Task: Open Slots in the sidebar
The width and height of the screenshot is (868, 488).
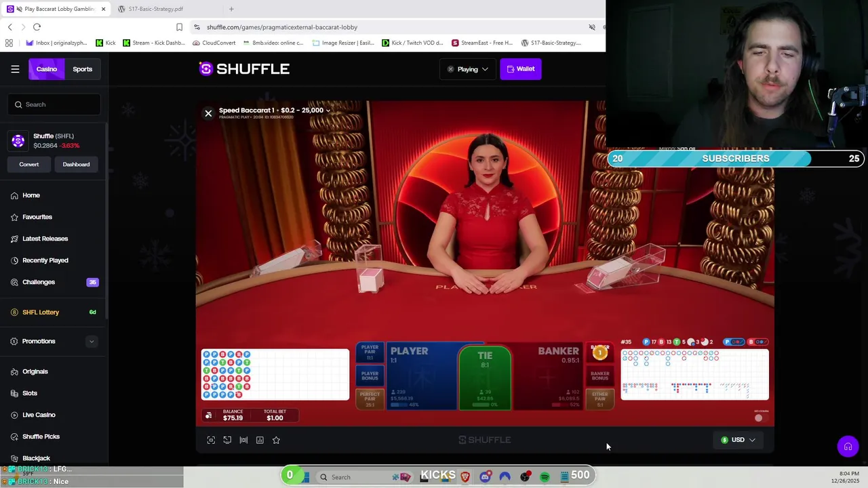Action: pos(30,393)
